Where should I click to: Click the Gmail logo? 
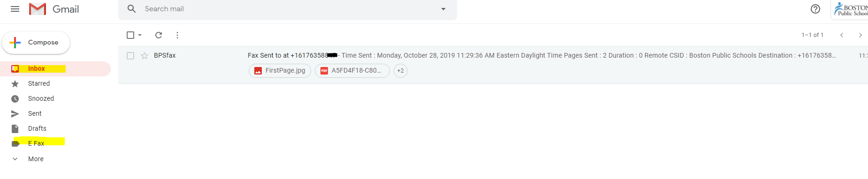54,9
